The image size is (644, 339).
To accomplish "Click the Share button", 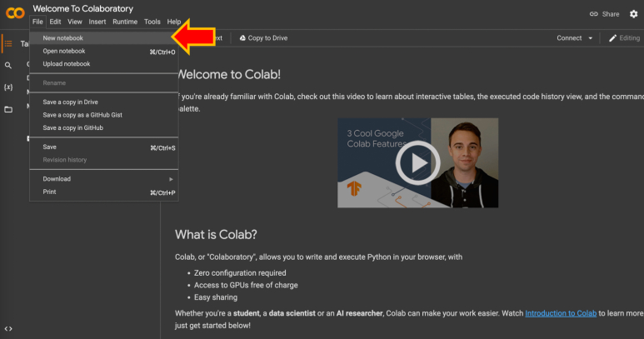I will [605, 14].
